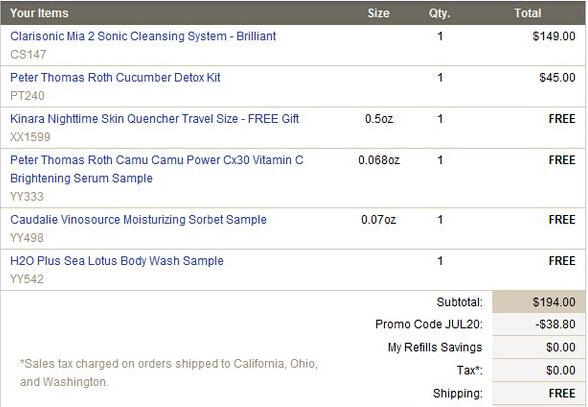Open Kinara Nighttime Skin Quencher Travel Size link
The height and width of the screenshot is (407, 588).
[154, 119]
